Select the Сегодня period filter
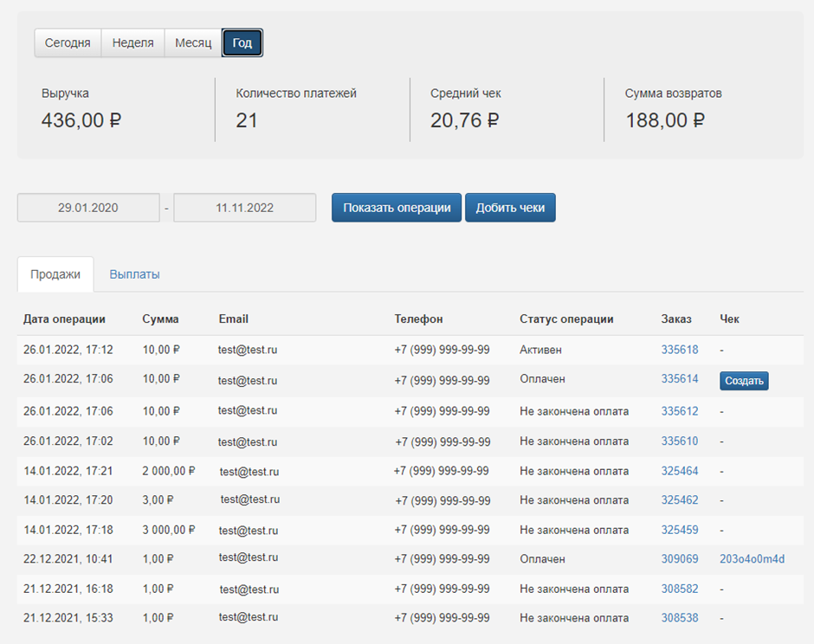 pos(68,42)
